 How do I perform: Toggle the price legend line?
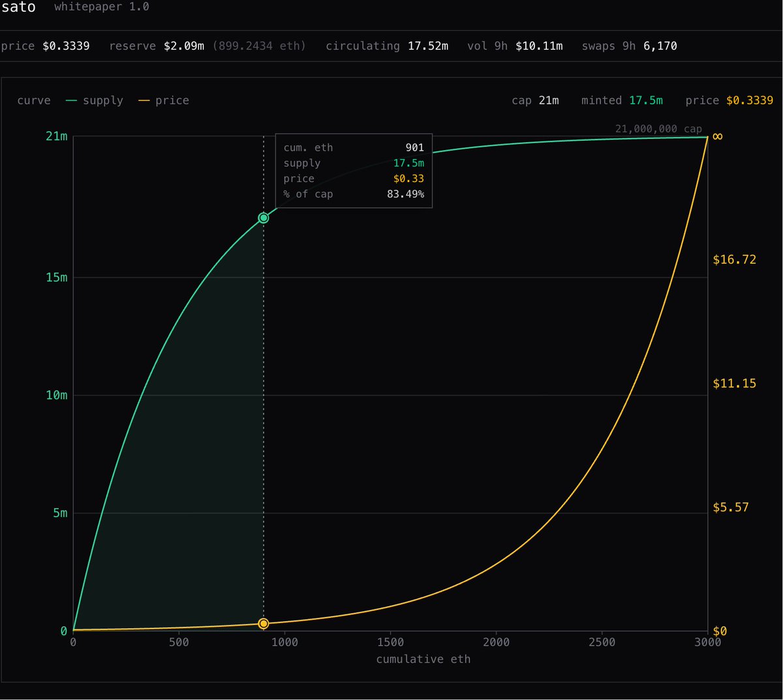click(x=164, y=100)
